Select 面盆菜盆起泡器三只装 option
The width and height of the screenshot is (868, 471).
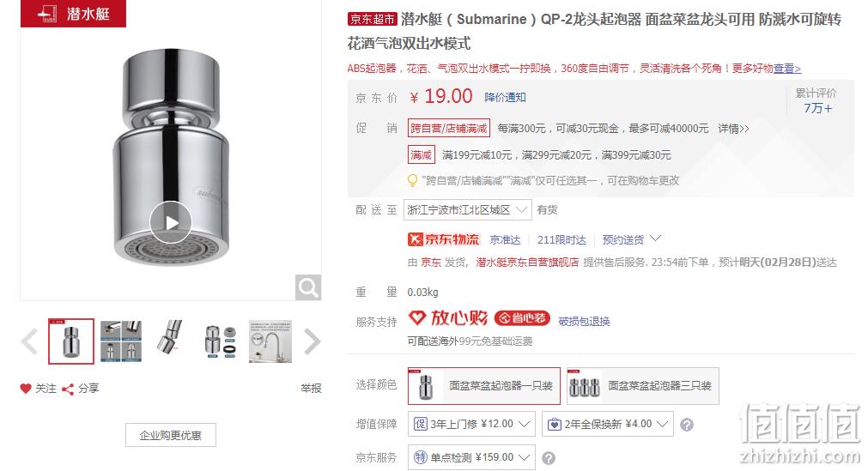point(643,386)
